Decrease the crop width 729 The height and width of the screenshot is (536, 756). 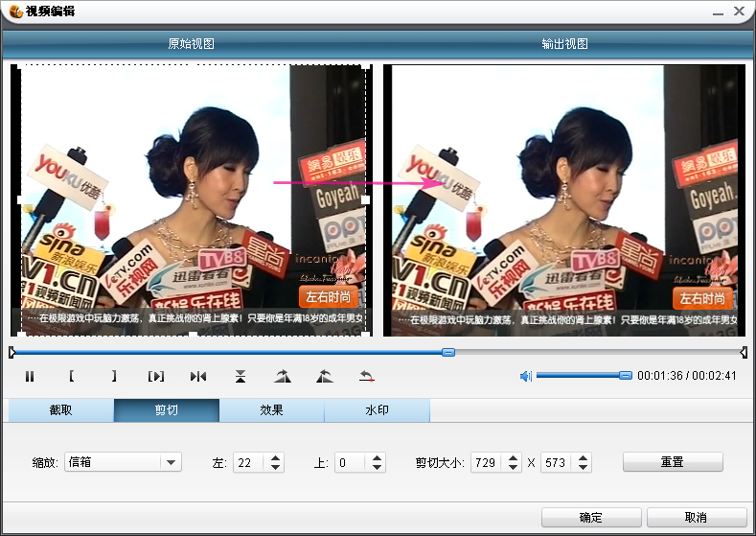pos(513,468)
